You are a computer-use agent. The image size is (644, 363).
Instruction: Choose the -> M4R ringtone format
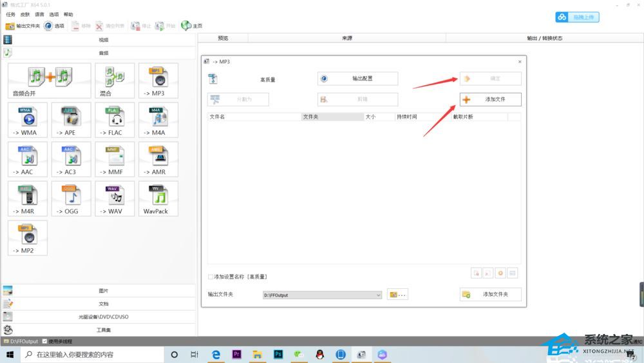tap(28, 199)
